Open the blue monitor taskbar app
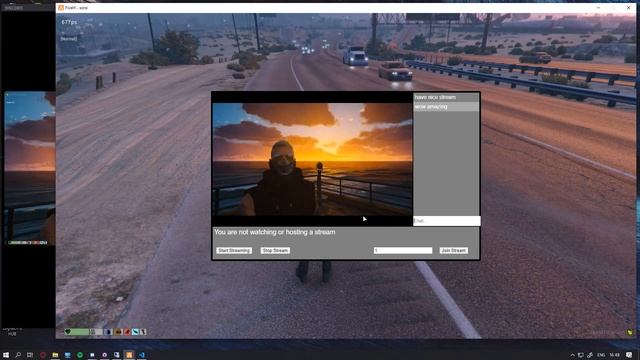Viewport: 640px width, 360px height. 67,355
